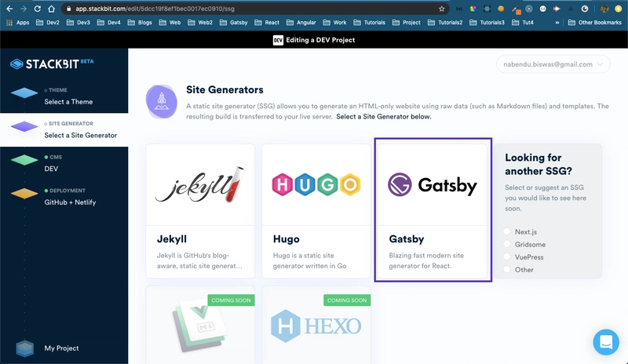Screen dimensions: 628x364
Task: Open the Gatsby bookmarks folder
Action: [x=233, y=23]
